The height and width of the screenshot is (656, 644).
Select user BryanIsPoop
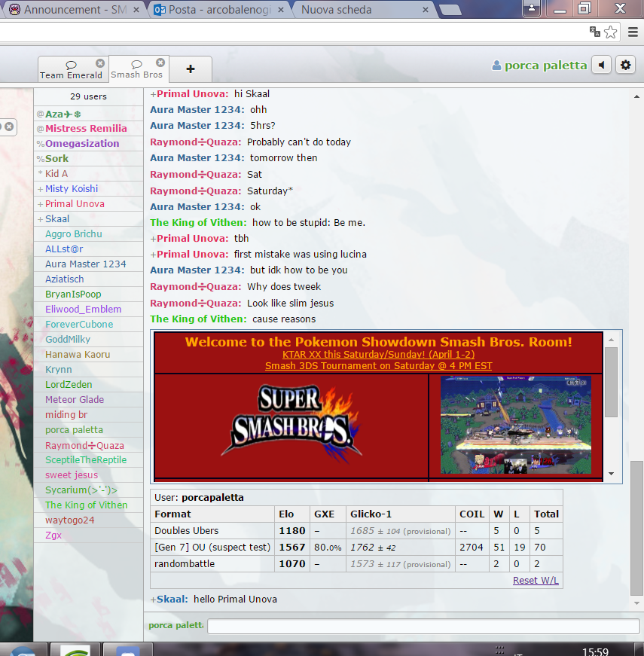88,294
